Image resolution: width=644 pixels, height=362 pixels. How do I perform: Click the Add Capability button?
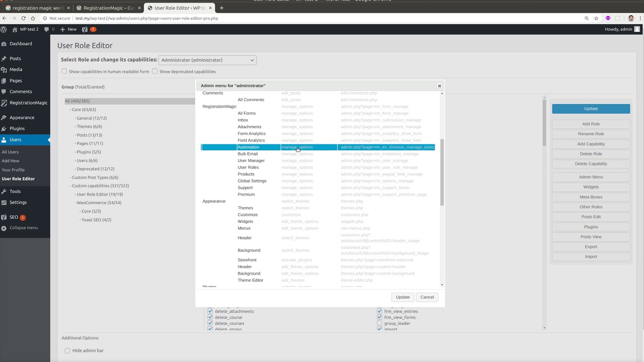[x=591, y=144]
